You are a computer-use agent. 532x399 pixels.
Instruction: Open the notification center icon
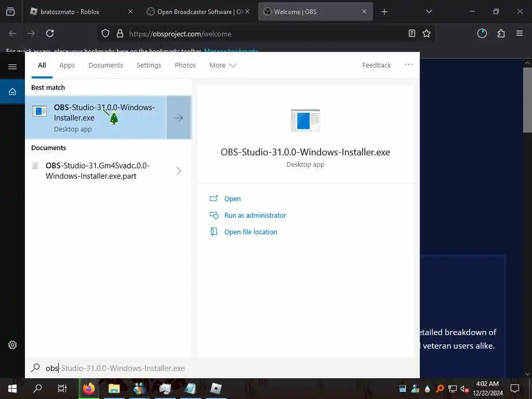pos(515,389)
